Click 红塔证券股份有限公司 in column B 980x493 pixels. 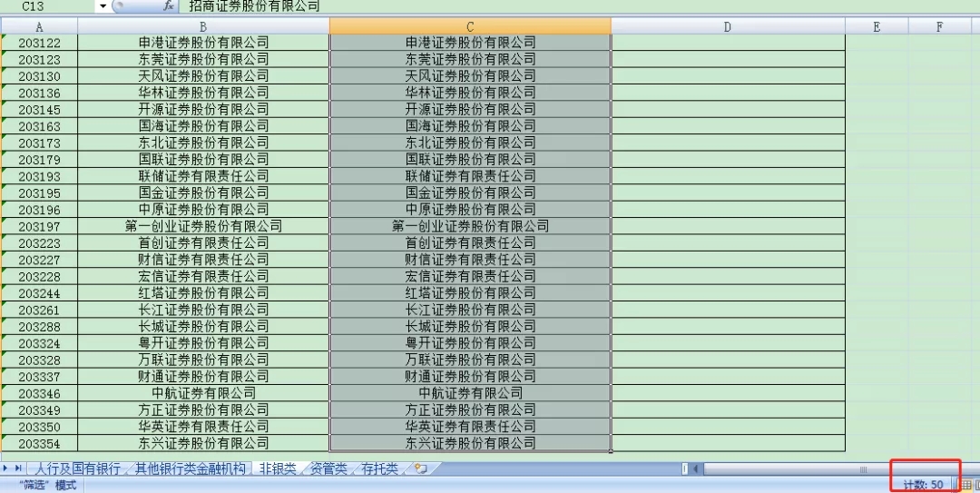pos(203,292)
